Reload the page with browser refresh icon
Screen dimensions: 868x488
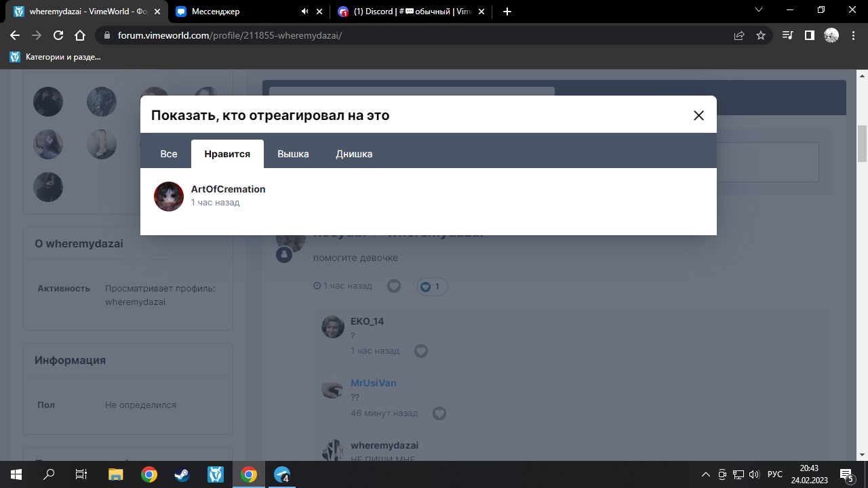pos(58,35)
